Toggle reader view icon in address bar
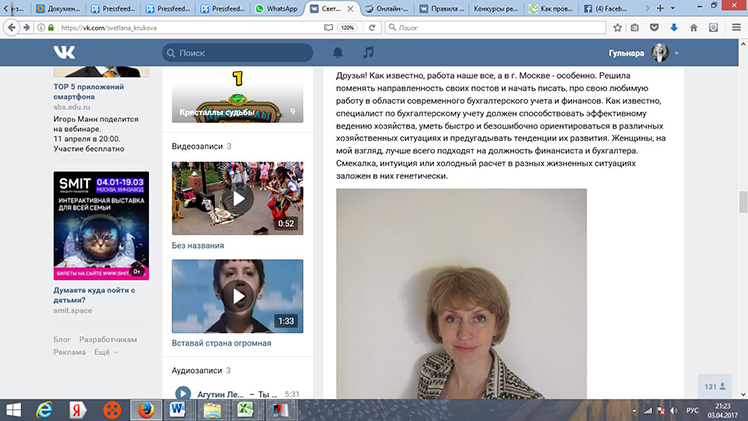Image resolution: width=748 pixels, height=421 pixels. tap(328, 28)
